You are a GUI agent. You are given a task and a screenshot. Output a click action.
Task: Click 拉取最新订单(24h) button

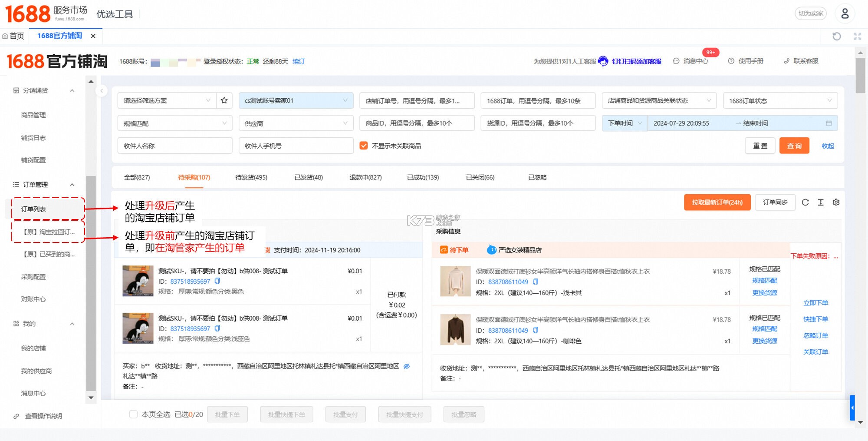coord(717,202)
